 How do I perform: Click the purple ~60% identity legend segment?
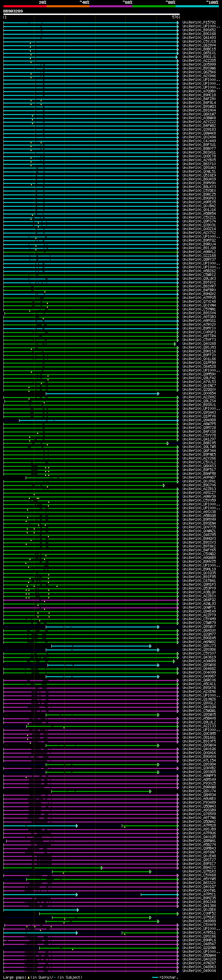click(x=111, y=6)
